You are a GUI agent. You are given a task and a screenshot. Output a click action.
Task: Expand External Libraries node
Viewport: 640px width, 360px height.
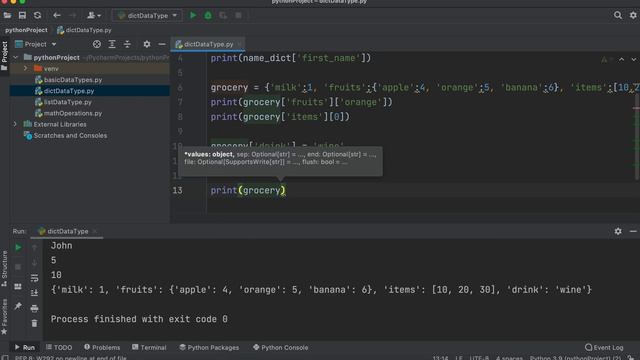(x=16, y=124)
